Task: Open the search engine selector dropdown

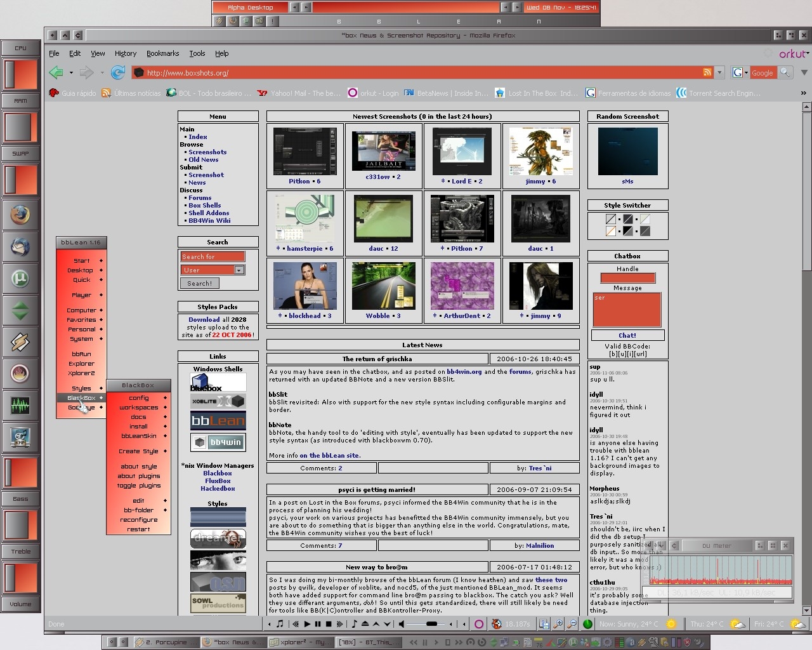Action: (x=740, y=72)
